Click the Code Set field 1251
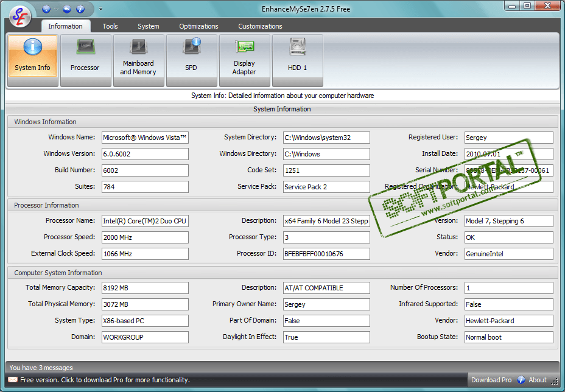The width and height of the screenshot is (565, 392). coord(326,170)
